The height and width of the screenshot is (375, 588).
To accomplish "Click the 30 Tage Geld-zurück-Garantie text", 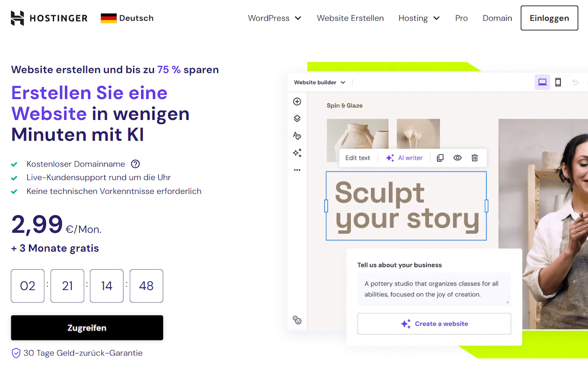I will (83, 353).
